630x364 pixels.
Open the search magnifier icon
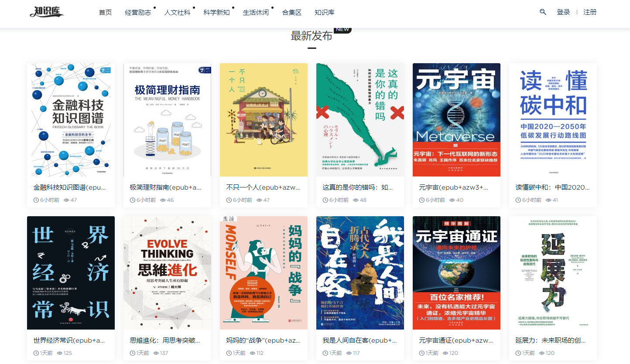[543, 12]
